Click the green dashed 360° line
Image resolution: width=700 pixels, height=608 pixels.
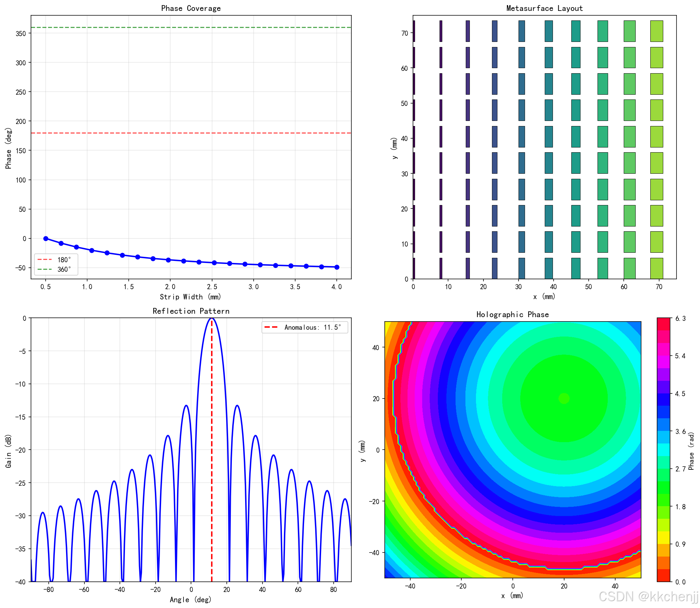click(x=191, y=27)
